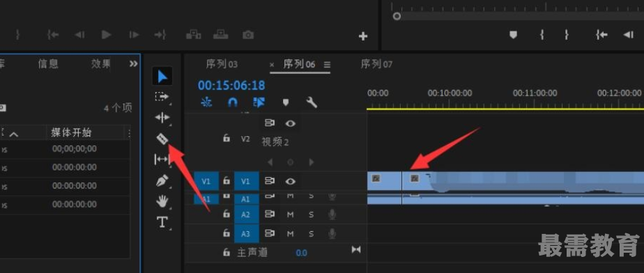Toggle insert sequences as nests button
644x273 pixels.
tap(206, 102)
